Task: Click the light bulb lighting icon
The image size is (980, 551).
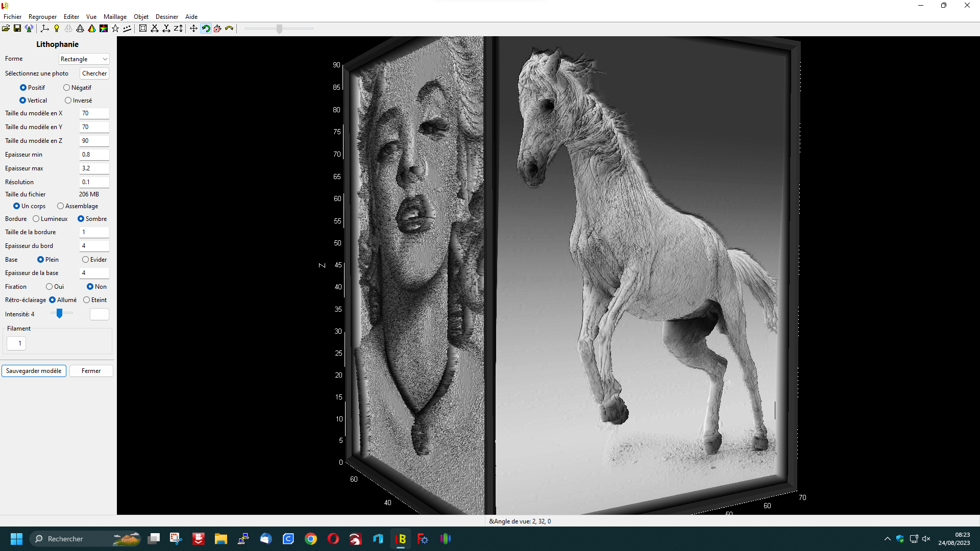Action: 57,29
